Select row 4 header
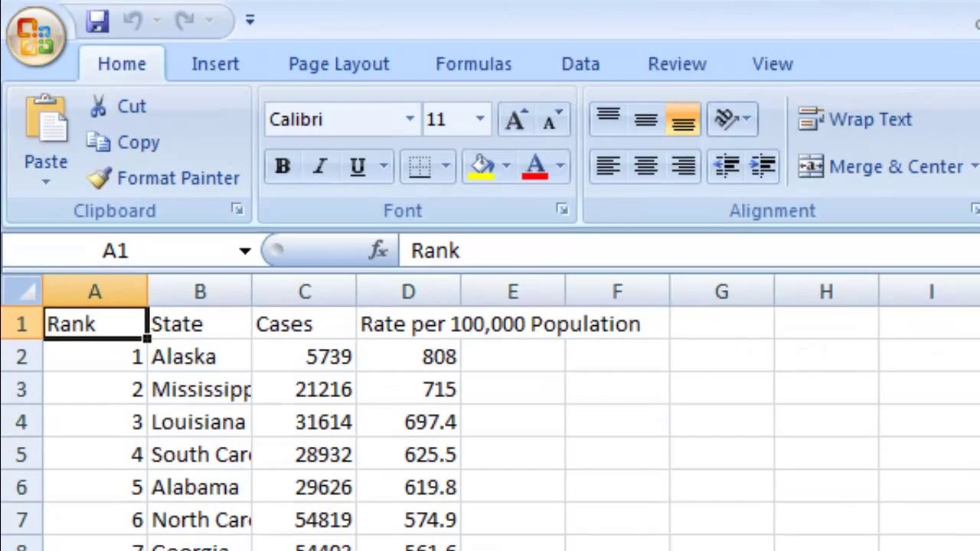The image size is (980, 551). pos(21,422)
